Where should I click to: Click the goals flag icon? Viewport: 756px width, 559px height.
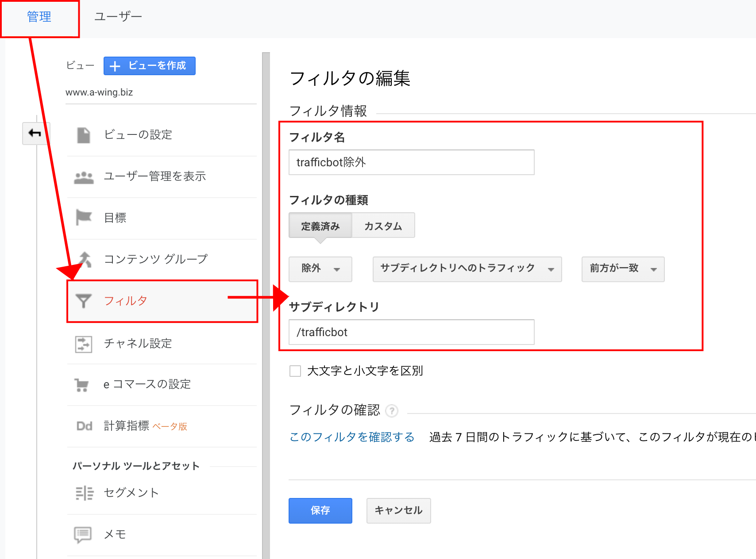[84, 218]
